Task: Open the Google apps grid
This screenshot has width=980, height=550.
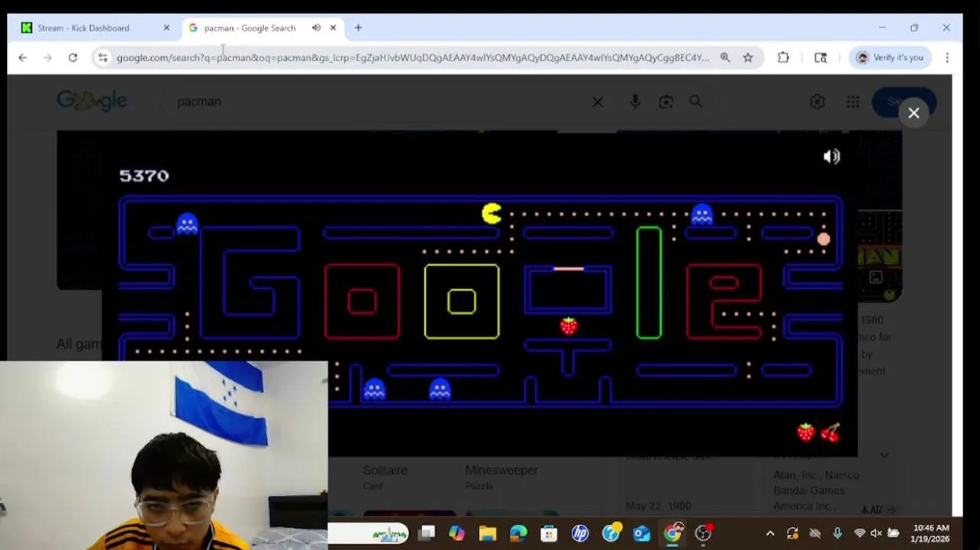Action: tap(853, 102)
